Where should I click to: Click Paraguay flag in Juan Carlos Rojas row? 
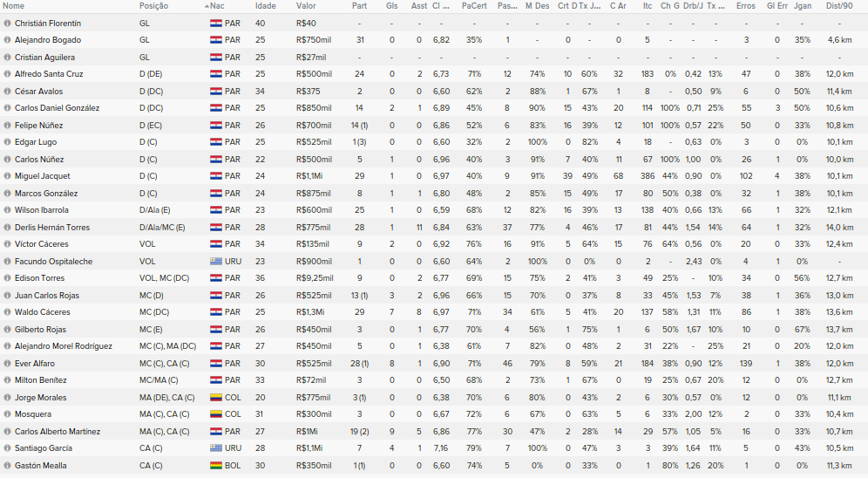pyautogui.click(x=216, y=295)
